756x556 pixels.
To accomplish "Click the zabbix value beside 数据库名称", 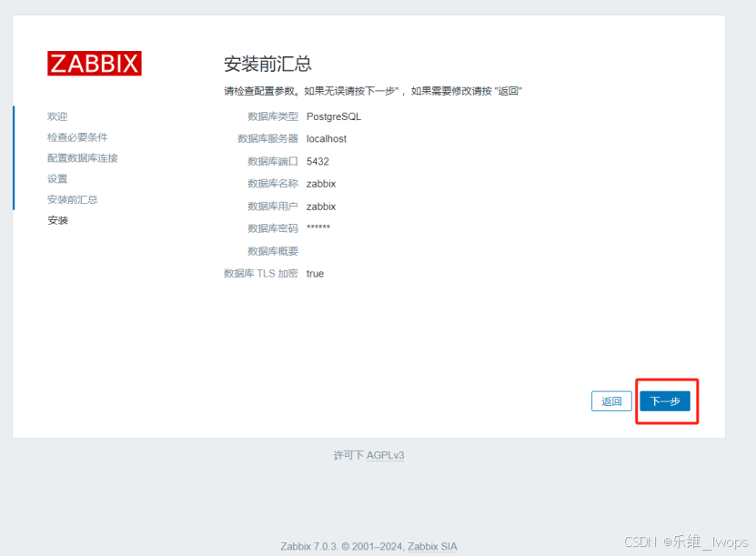I will point(321,184).
